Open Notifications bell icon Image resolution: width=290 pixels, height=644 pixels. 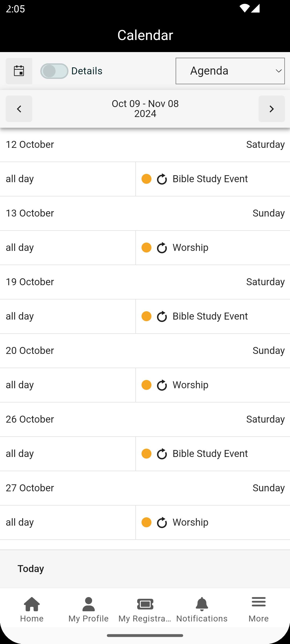tap(202, 604)
